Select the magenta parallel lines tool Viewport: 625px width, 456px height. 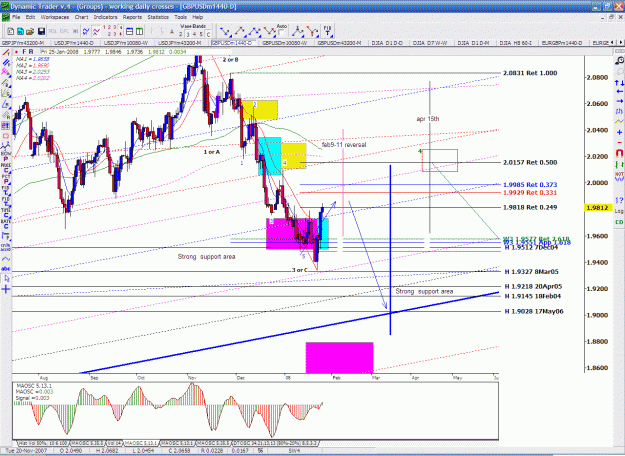pyautogui.click(x=6, y=72)
